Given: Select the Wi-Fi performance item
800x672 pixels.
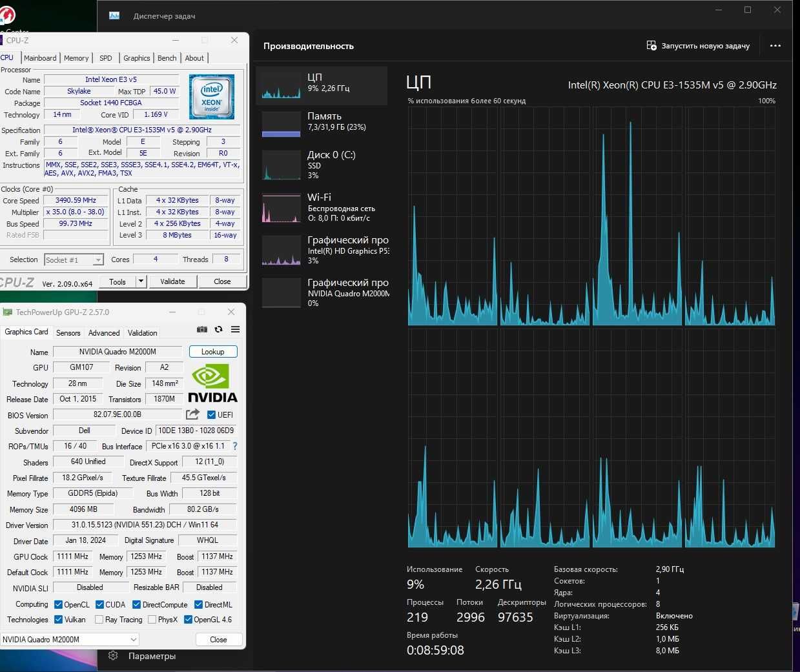Looking at the screenshot, I should pyautogui.click(x=322, y=207).
